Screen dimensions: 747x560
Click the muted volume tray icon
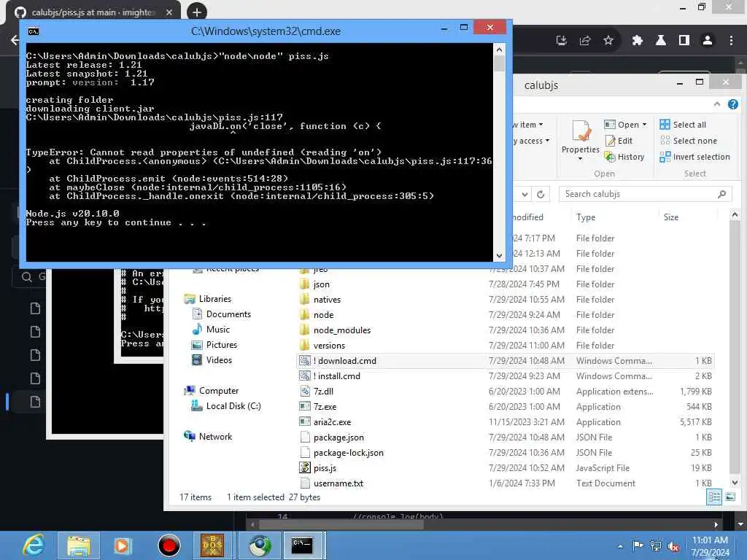coord(673,546)
